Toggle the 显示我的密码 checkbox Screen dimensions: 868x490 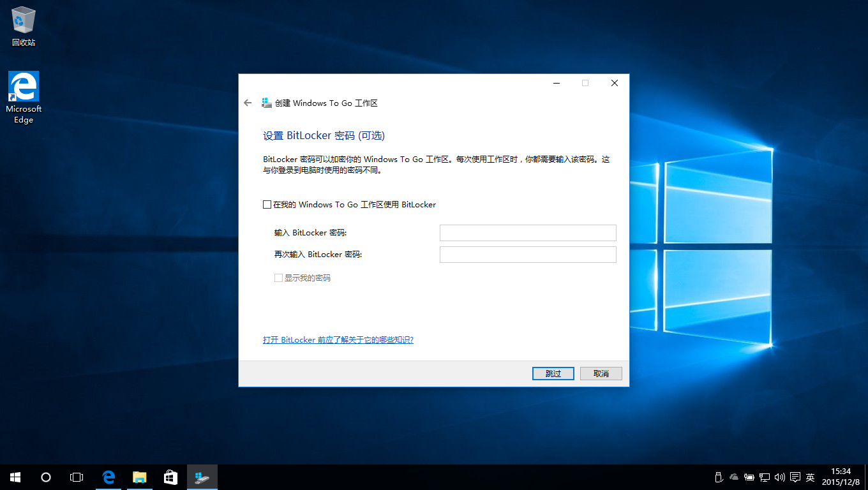(278, 278)
